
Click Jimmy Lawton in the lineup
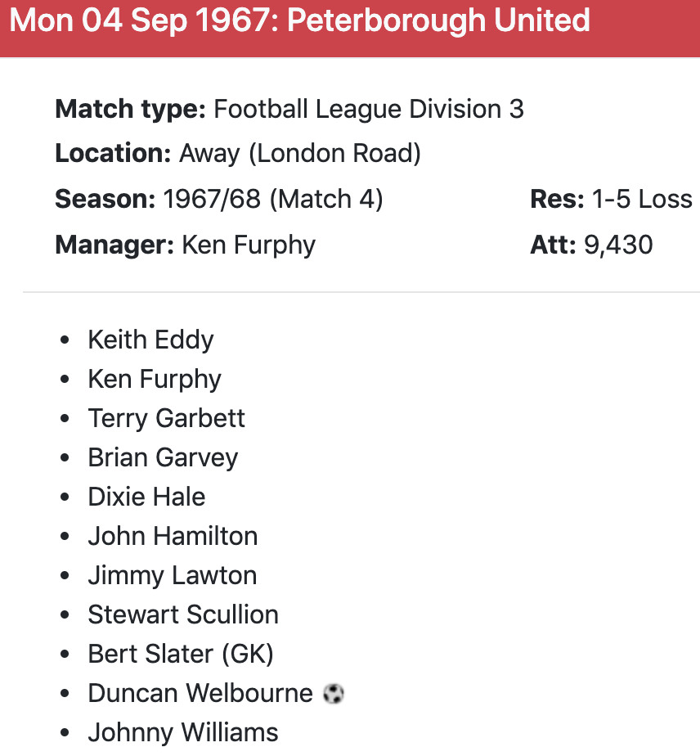click(x=172, y=575)
